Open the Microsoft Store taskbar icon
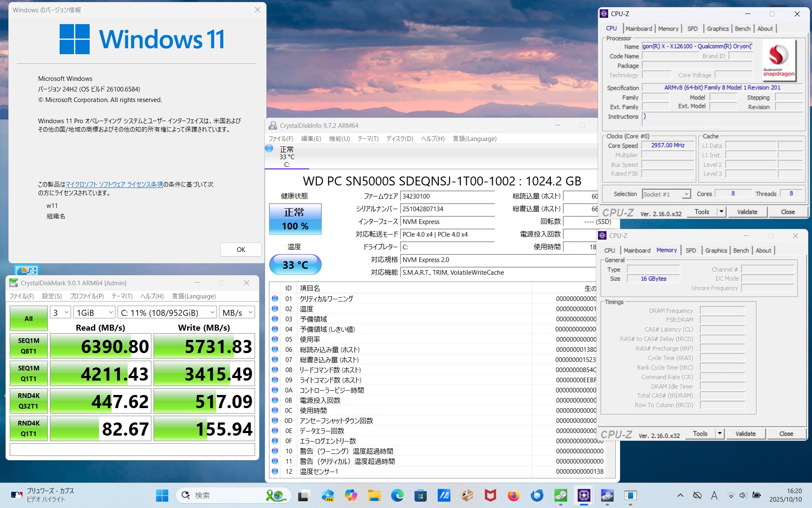 tap(420, 495)
